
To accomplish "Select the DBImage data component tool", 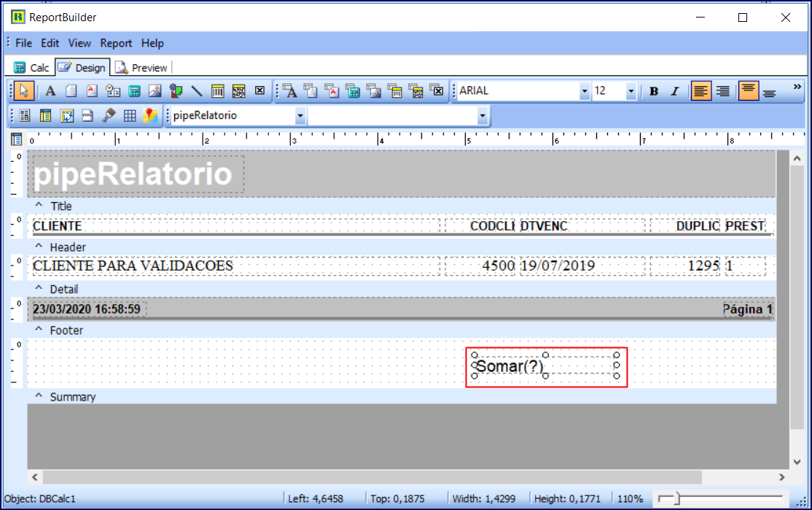I will [374, 91].
